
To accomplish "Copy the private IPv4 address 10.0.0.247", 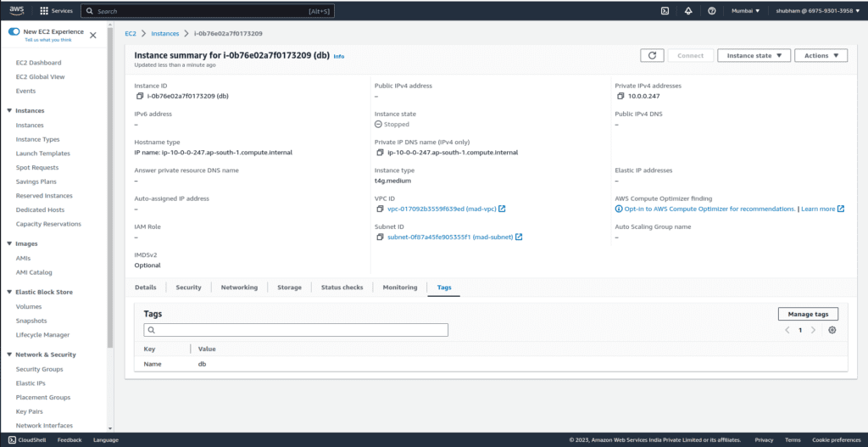I will point(620,96).
